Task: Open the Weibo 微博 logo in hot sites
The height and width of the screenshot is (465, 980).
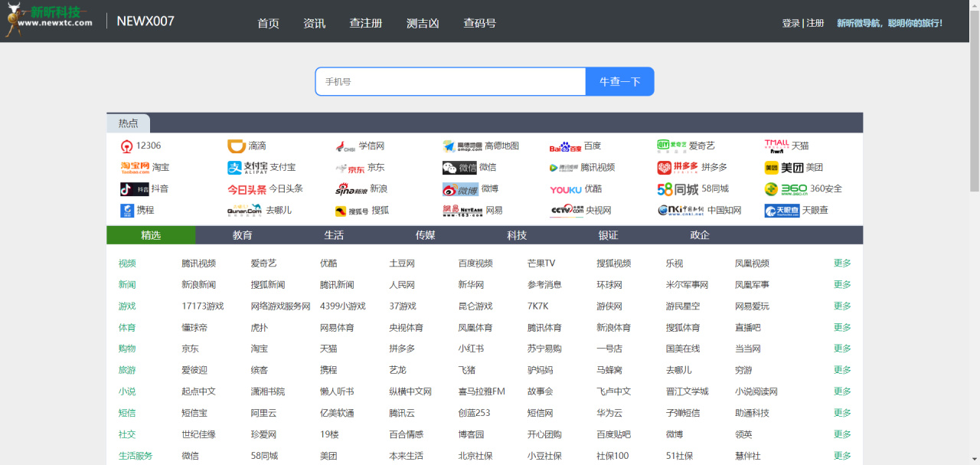Action: click(x=460, y=189)
